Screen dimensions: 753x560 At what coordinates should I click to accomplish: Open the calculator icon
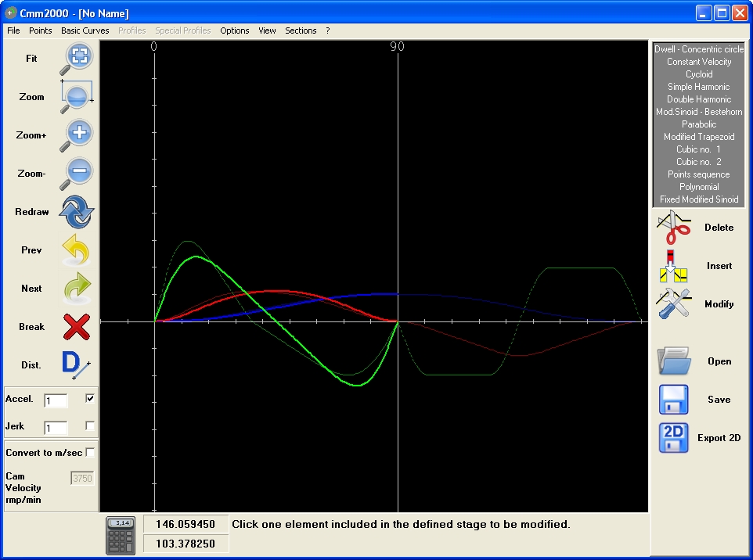coord(120,536)
